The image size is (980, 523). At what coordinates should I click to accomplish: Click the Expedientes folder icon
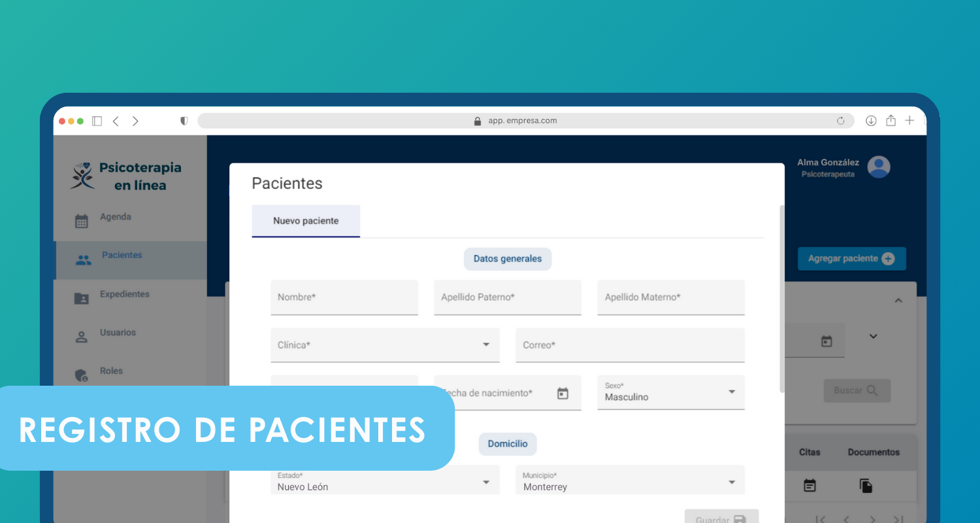tap(82, 299)
